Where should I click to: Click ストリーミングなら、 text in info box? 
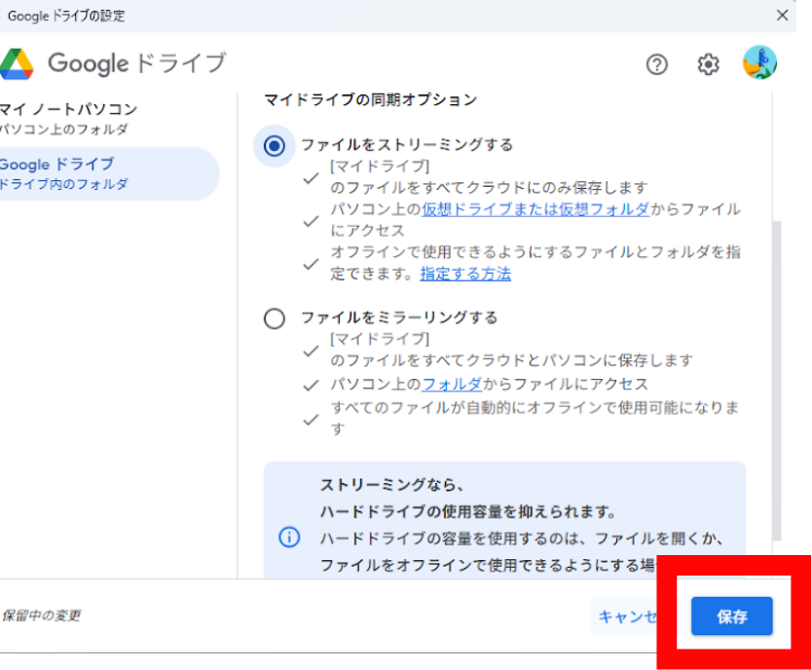391,485
